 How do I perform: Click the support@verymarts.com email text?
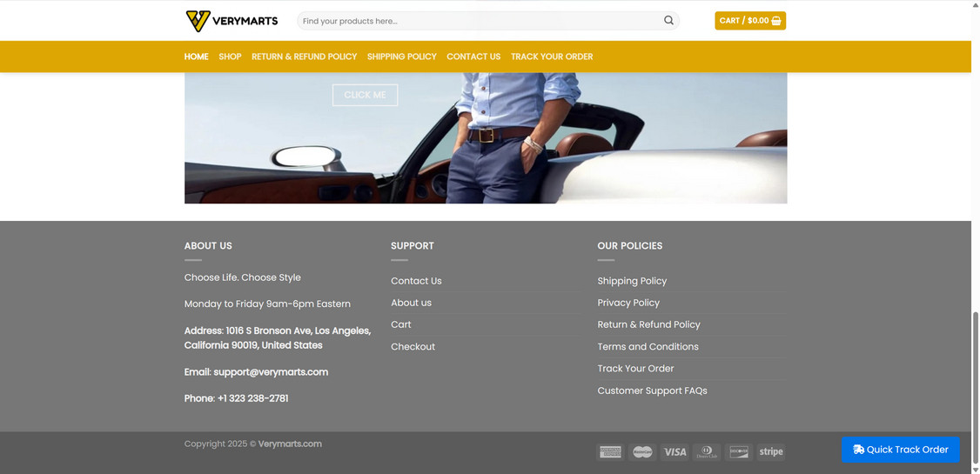tap(271, 372)
